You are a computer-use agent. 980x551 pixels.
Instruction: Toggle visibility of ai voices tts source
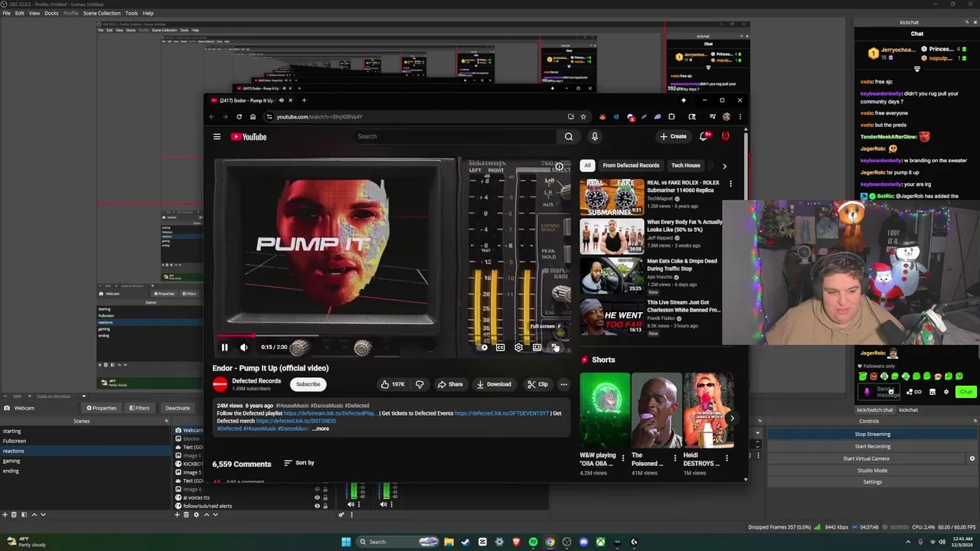tap(317, 497)
